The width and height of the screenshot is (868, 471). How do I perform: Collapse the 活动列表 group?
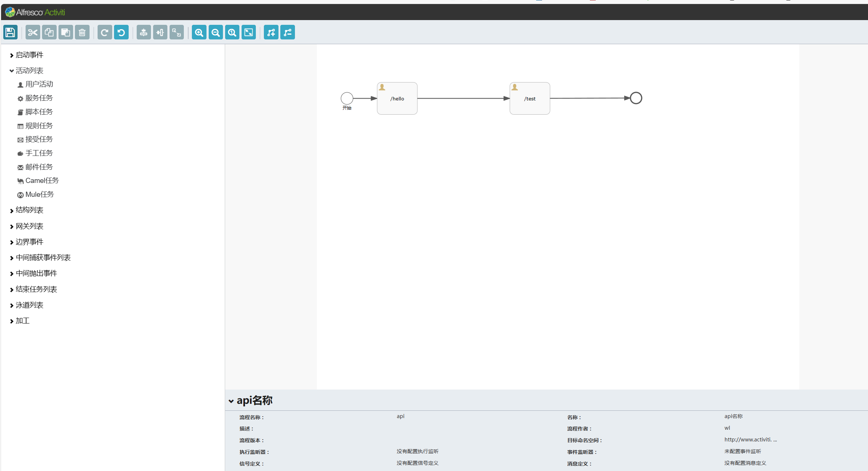(29, 70)
